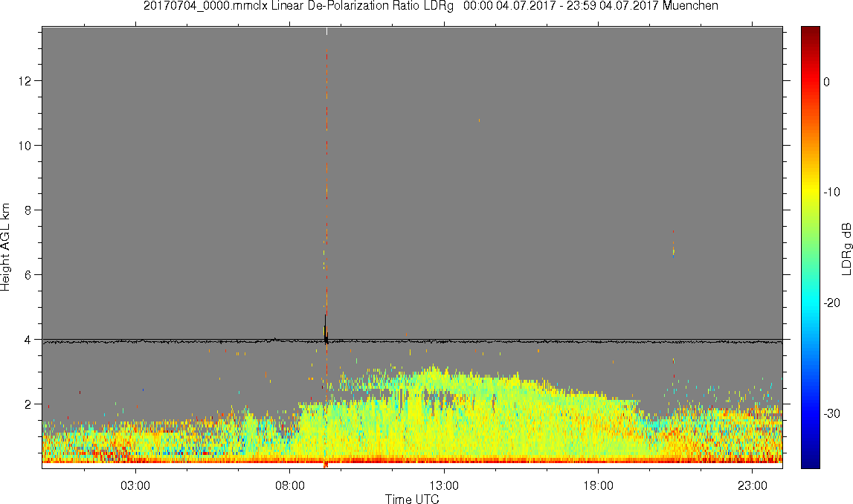Screen dimensions: 853x504
Task: Click the dark blue bottom of colorbar
Action: [810, 462]
